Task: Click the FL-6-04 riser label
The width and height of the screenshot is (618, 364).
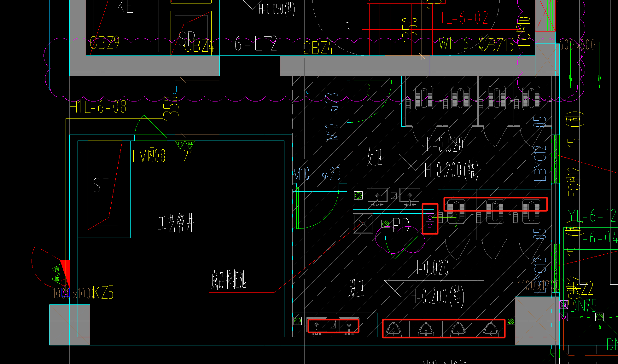Action: pos(592,238)
